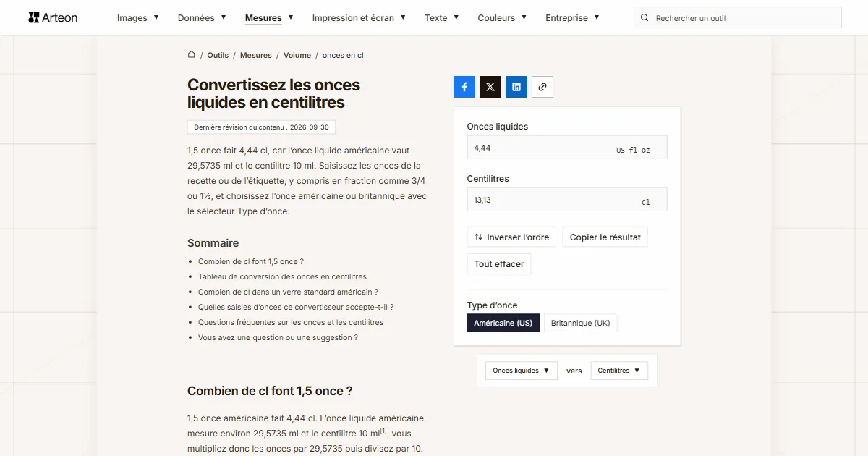Open the Mesures menu
The width and height of the screenshot is (868, 456).
click(269, 18)
